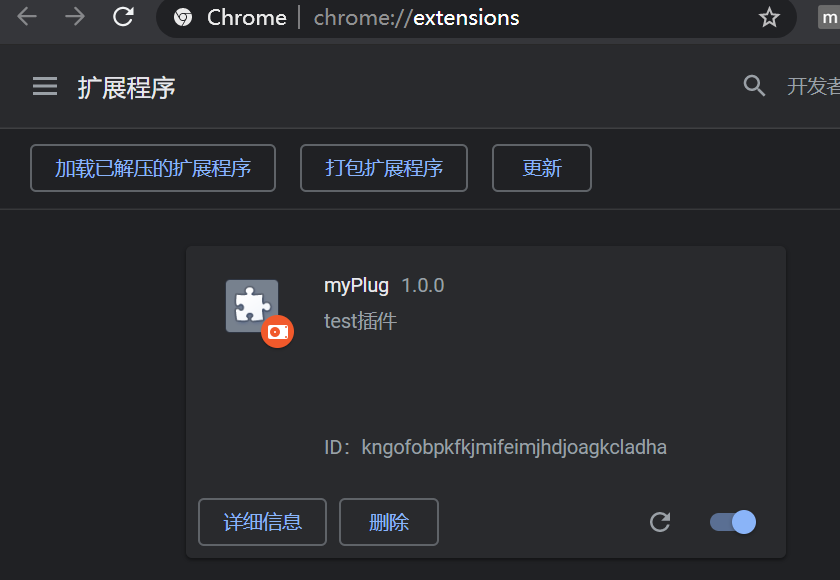Image resolution: width=840 pixels, height=580 pixels.
Task: Click the browser page refresh icon
Action: [122, 16]
